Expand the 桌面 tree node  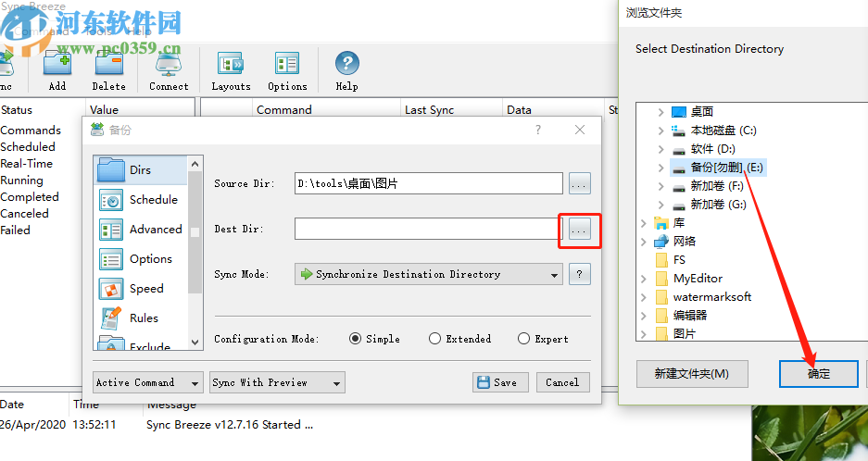click(x=660, y=112)
